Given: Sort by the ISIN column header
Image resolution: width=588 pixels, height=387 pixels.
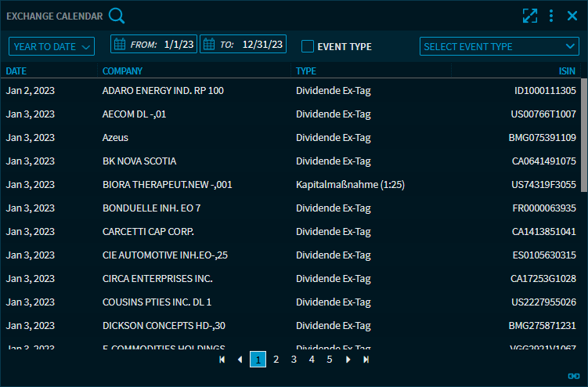Looking at the screenshot, I should tap(568, 71).
